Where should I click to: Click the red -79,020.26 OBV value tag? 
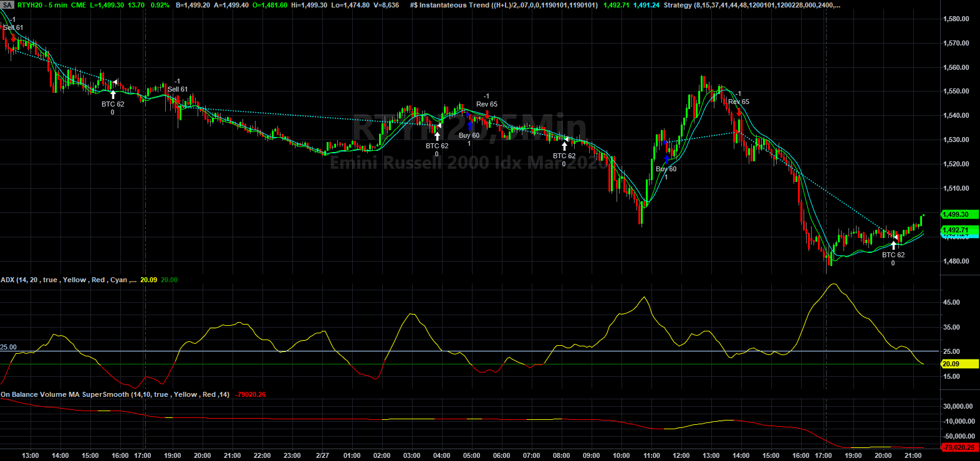coord(959,447)
